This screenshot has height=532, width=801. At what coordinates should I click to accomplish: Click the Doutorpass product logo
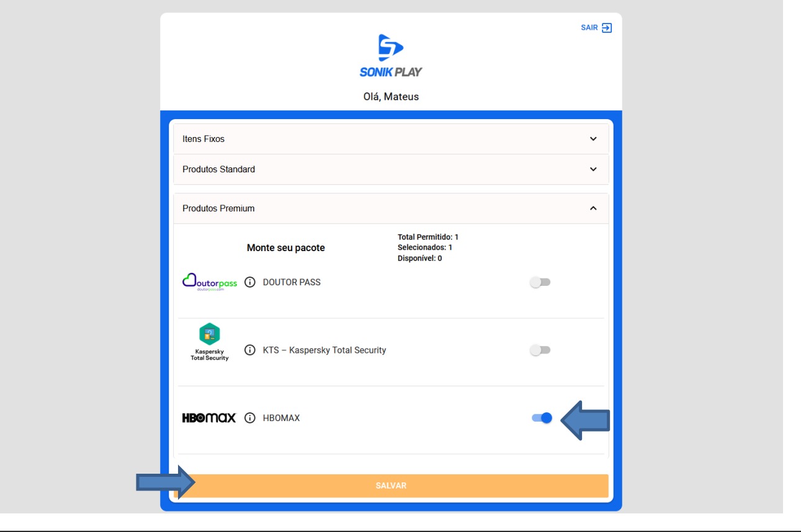[x=210, y=283]
